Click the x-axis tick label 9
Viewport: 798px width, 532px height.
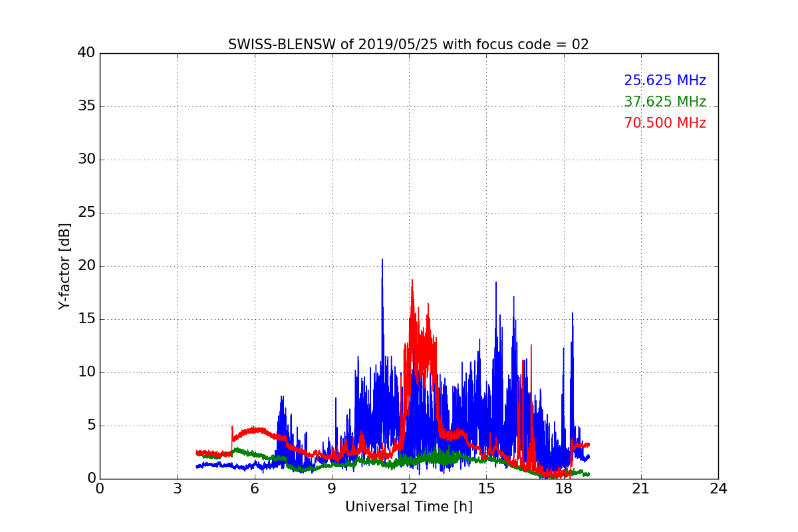click(x=331, y=489)
